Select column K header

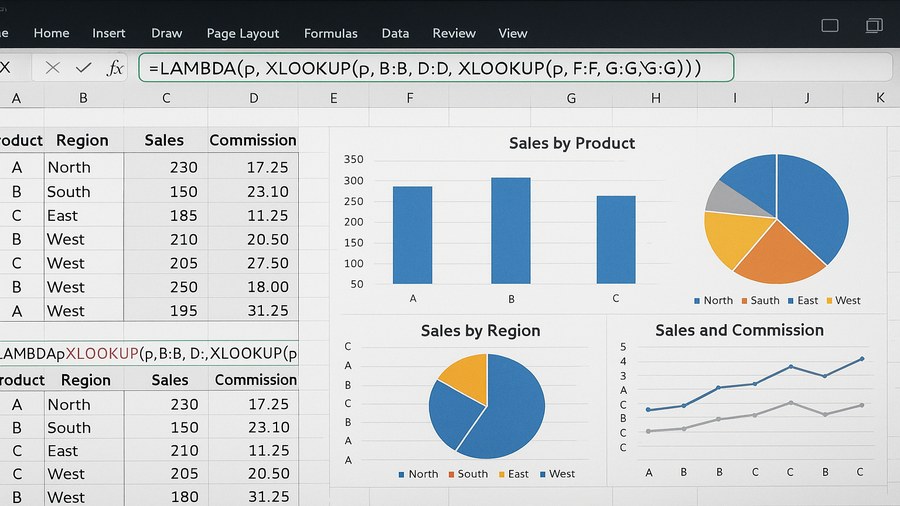point(880,98)
